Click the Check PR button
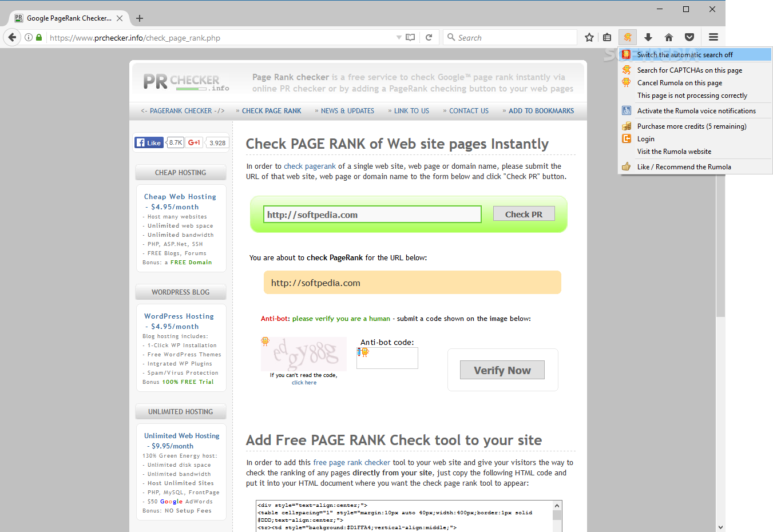The image size is (773, 532). (524, 214)
